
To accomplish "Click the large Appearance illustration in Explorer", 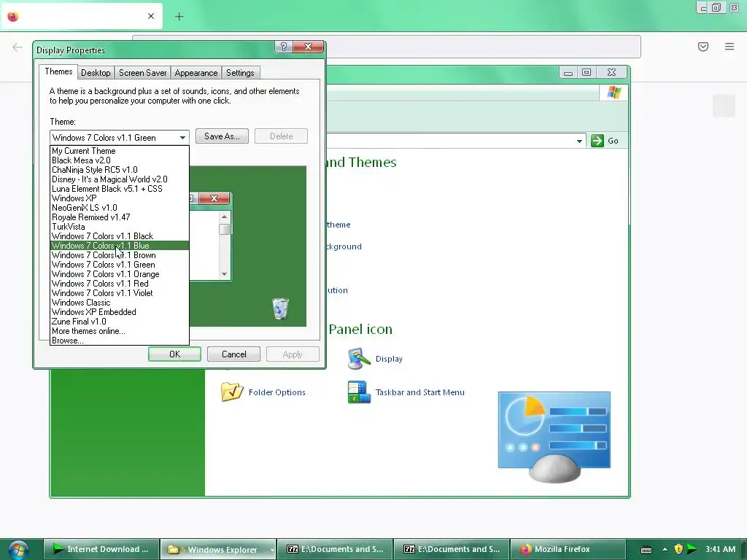I will point(554,437).
